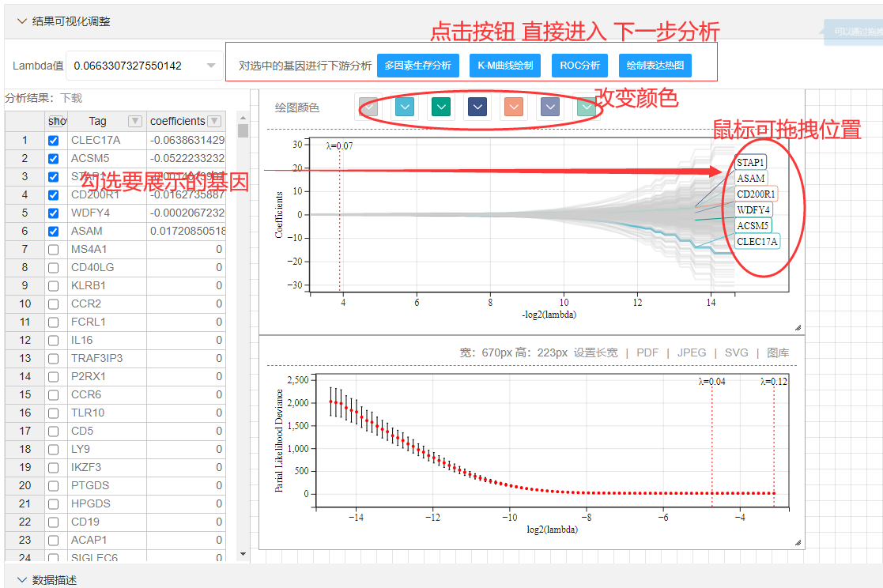This screenshot has width=883, height=588.
Task: Open the dark navy color picker in 绘图颜色
Action: tap(477, 105)
